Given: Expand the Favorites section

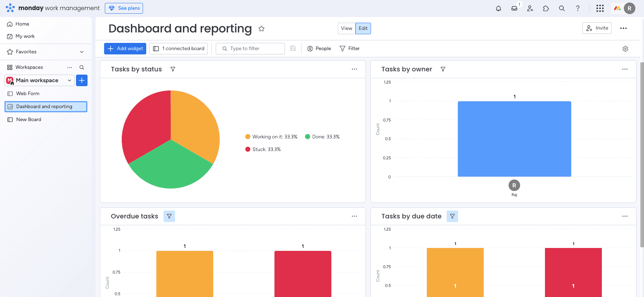Looking at the screenshot, I should tap(82, 52).
